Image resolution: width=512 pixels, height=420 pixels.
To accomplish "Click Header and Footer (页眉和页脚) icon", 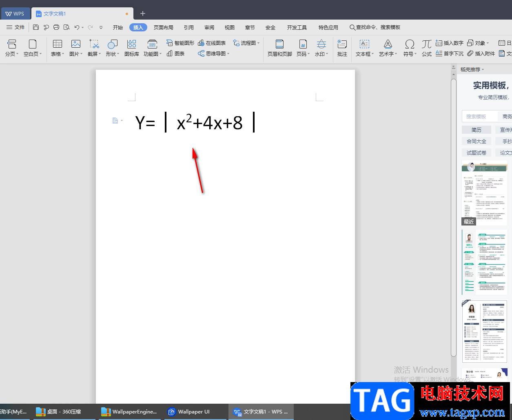I will (x=279, y=44).
